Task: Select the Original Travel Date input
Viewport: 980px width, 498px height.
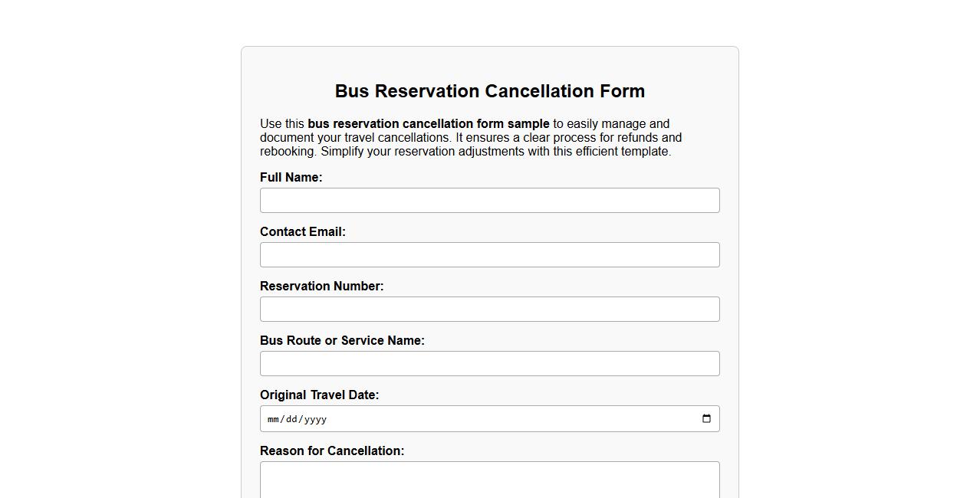Action: [460, 418]
